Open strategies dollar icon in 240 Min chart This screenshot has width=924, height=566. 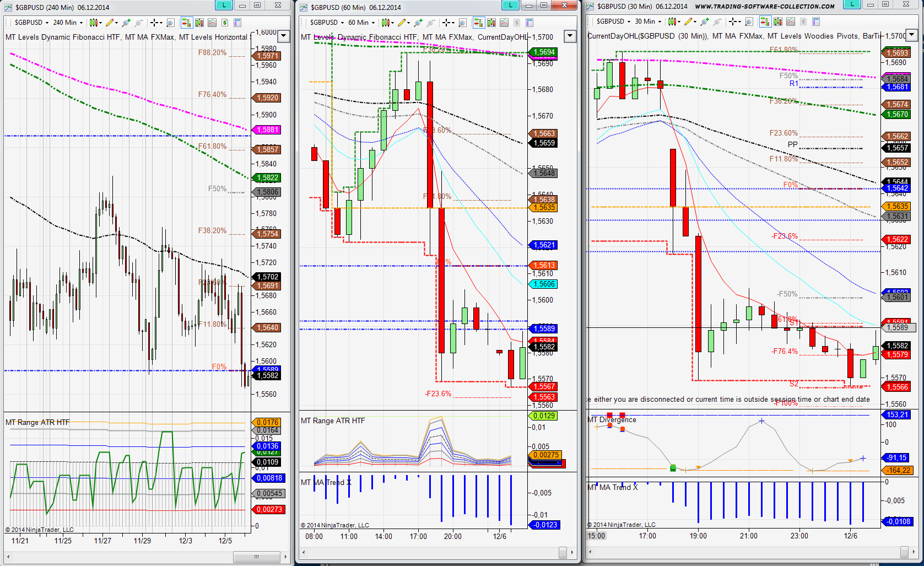coord(225,23)
